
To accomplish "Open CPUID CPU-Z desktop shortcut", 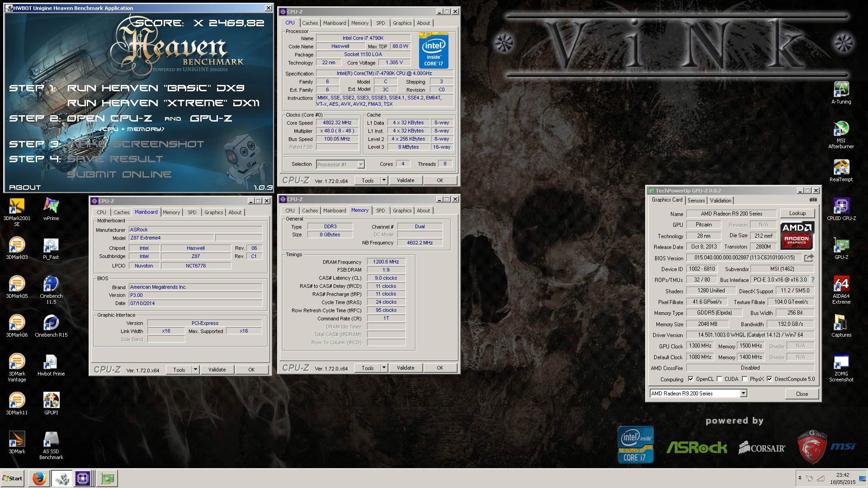I will [x=841, y=209].
